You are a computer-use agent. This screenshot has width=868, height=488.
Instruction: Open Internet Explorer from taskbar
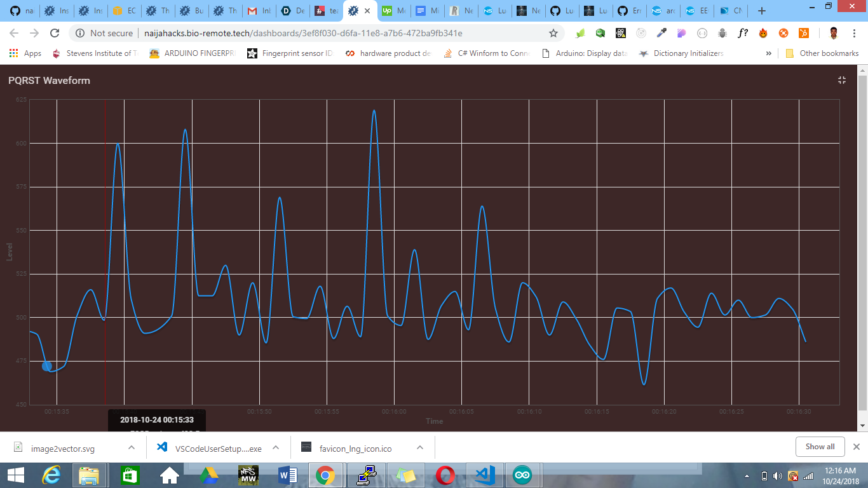[51, 475]
